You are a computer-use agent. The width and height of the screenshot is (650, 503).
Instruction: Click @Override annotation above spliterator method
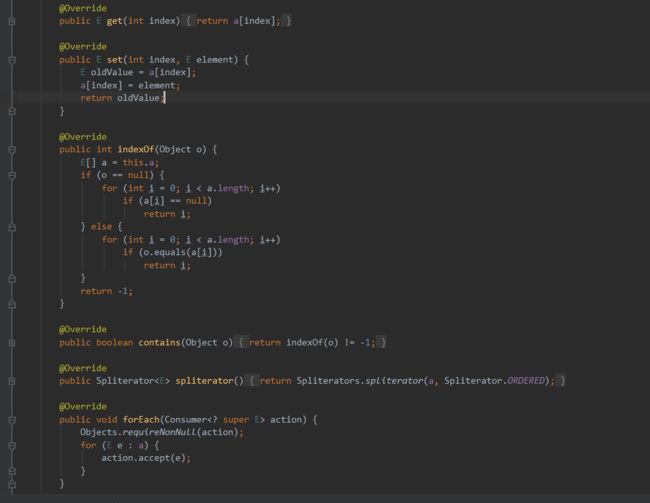[x=82, y=368]
